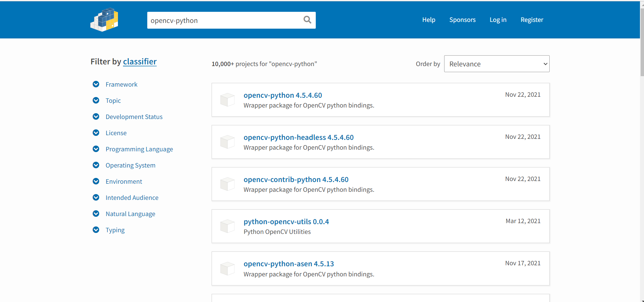Click package cube icon for opencv-python-headless
The width and height of the screenshot is (644, 302).
click(x=227, y=142)
